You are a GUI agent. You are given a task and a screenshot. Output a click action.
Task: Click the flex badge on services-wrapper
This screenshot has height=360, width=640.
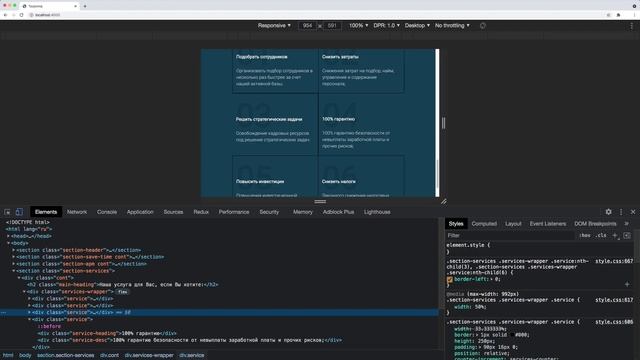(122, 292)
